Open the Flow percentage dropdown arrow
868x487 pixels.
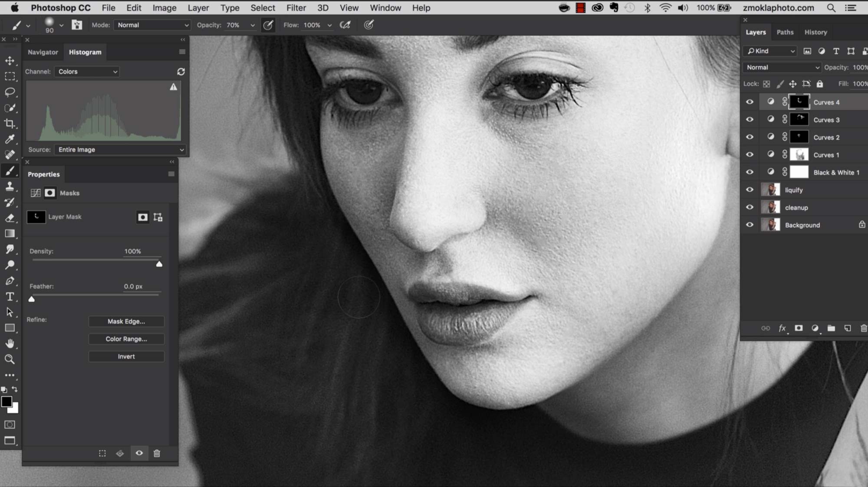pyautogui.click(x=329, y=25)
